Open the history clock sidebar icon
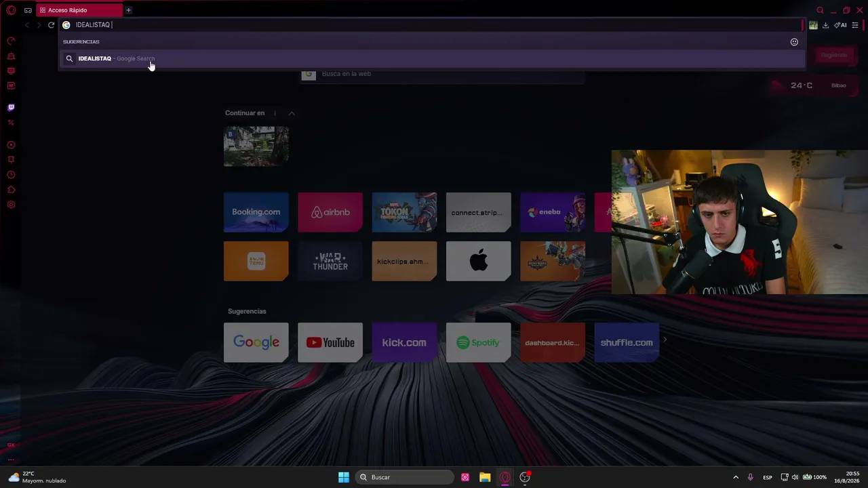Screen dimensions: 868x488 click(x=11, y=175)
